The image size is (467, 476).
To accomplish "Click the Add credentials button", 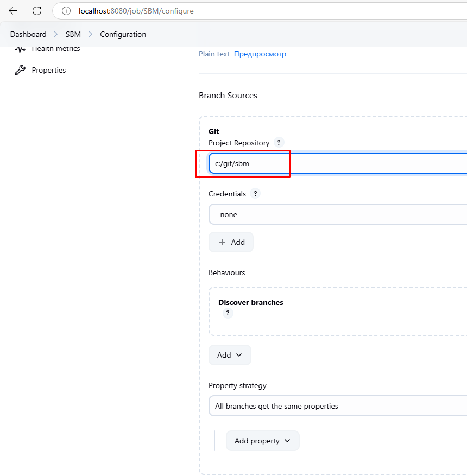I will [231, 242].
